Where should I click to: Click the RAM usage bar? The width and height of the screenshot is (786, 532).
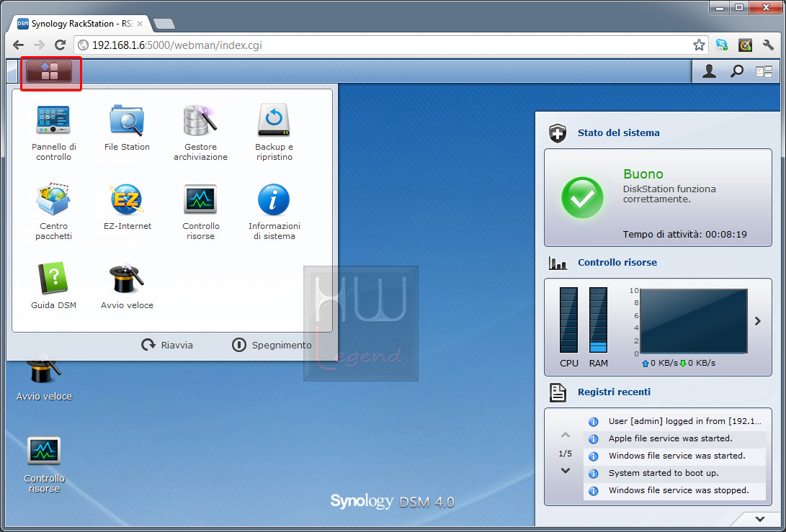tap(598, 320)
